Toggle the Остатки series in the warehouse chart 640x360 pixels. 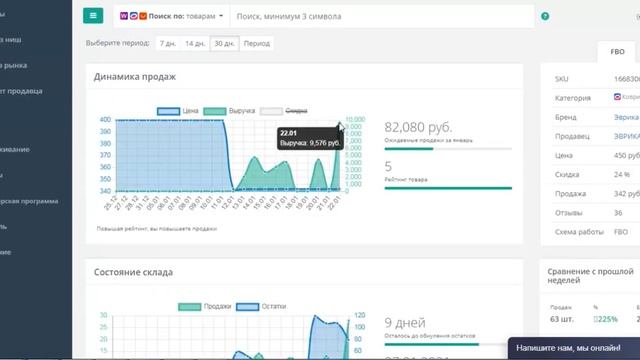(261, 307)
